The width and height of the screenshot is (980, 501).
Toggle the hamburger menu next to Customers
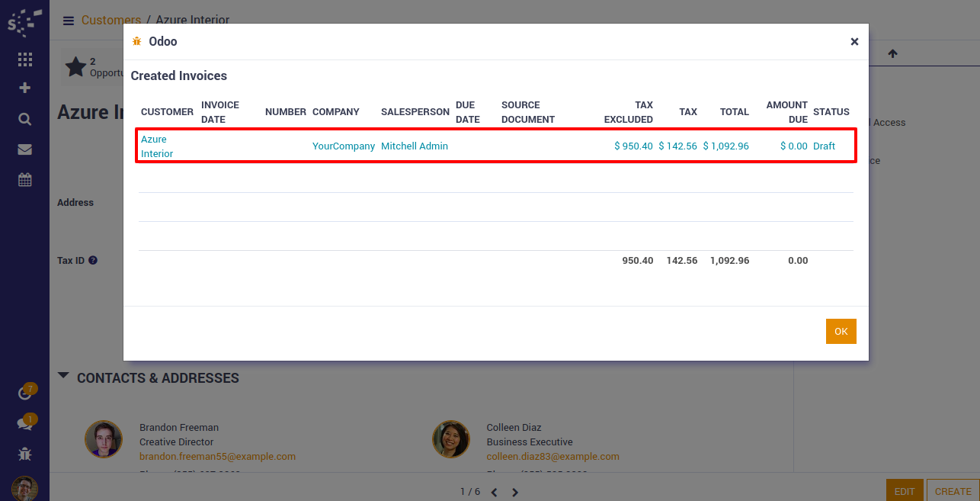click(x=69, y=21)
